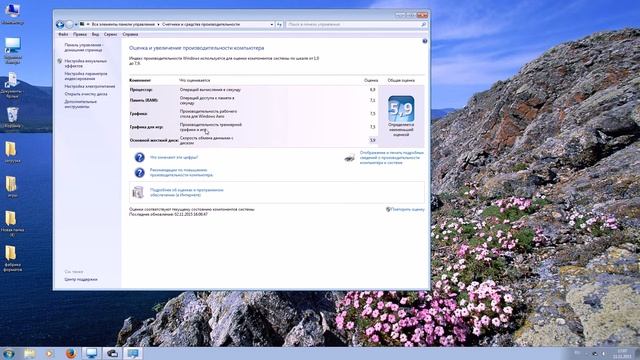
Task: Click the Графика row label
Action: (x=139, y=113)
